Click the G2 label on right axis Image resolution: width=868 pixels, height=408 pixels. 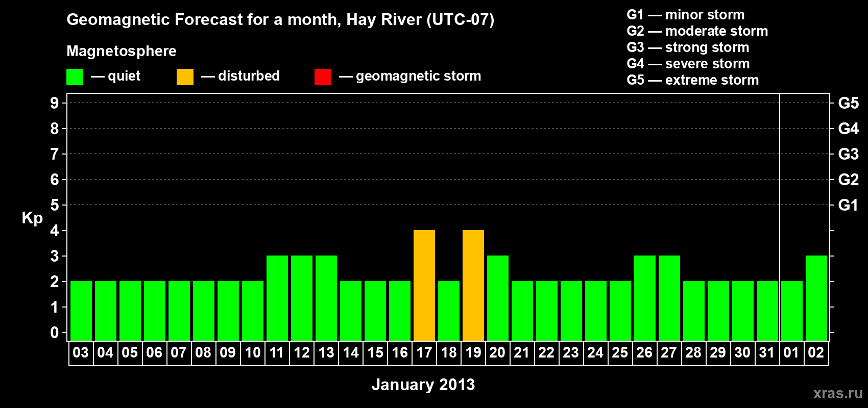[x=849, y=180]
